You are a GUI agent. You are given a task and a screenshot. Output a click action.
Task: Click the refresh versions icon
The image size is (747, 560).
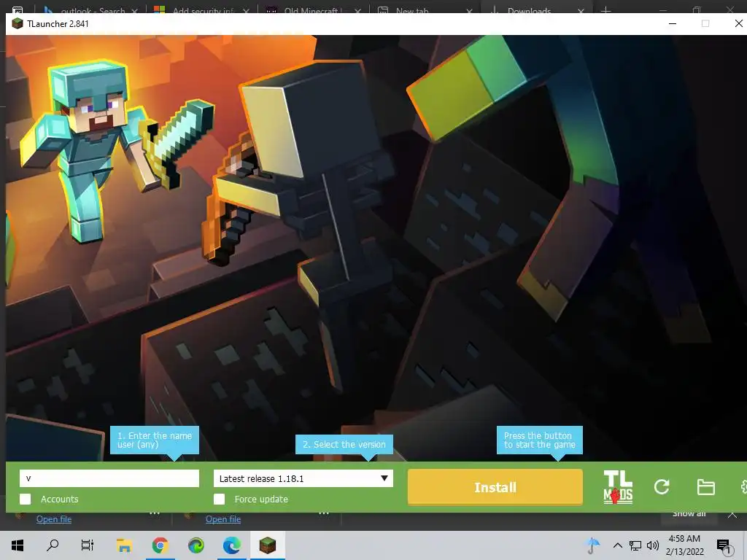662,486
